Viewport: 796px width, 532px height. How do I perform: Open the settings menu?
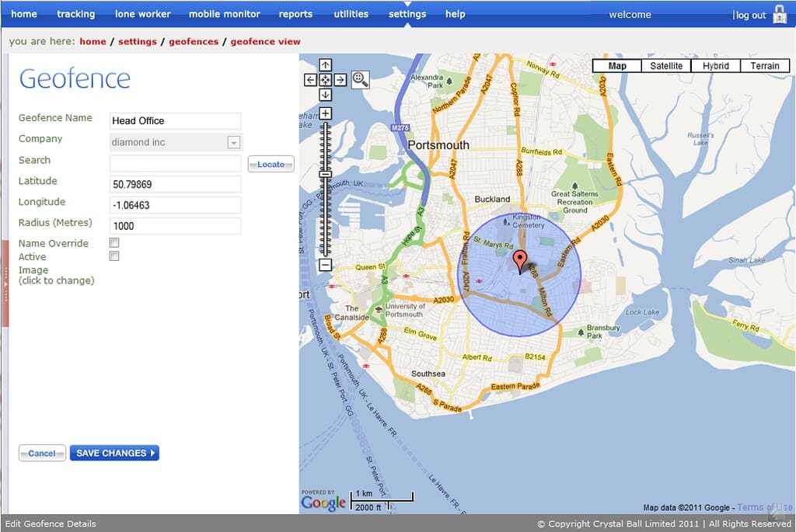[407, 14]
